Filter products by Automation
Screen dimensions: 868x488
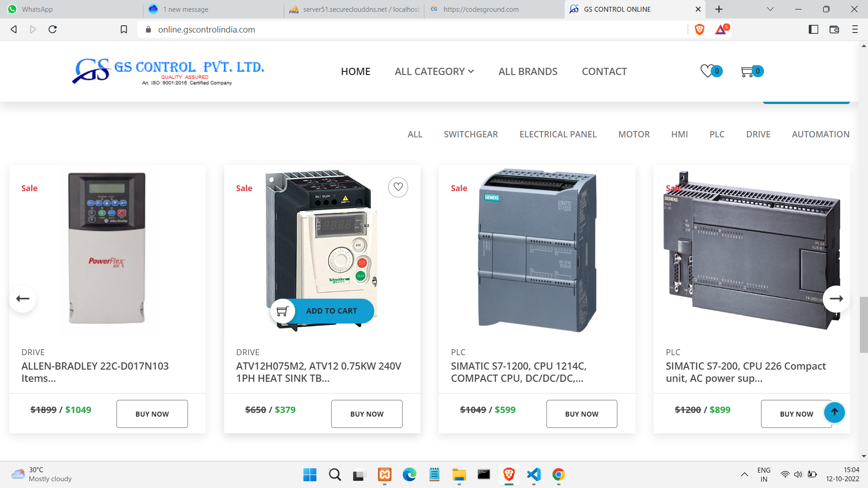[821, 134]
